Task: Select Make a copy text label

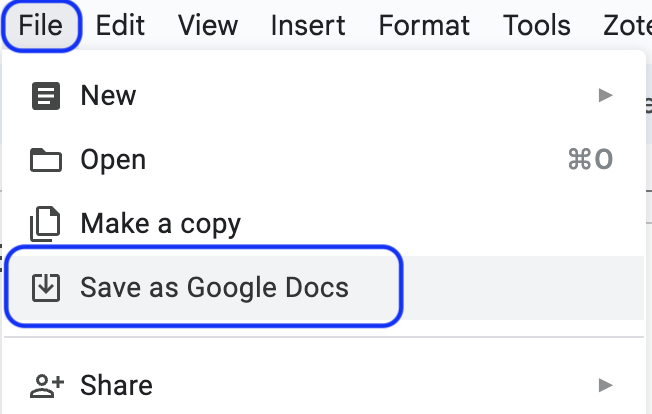Action: coord(161,224)
